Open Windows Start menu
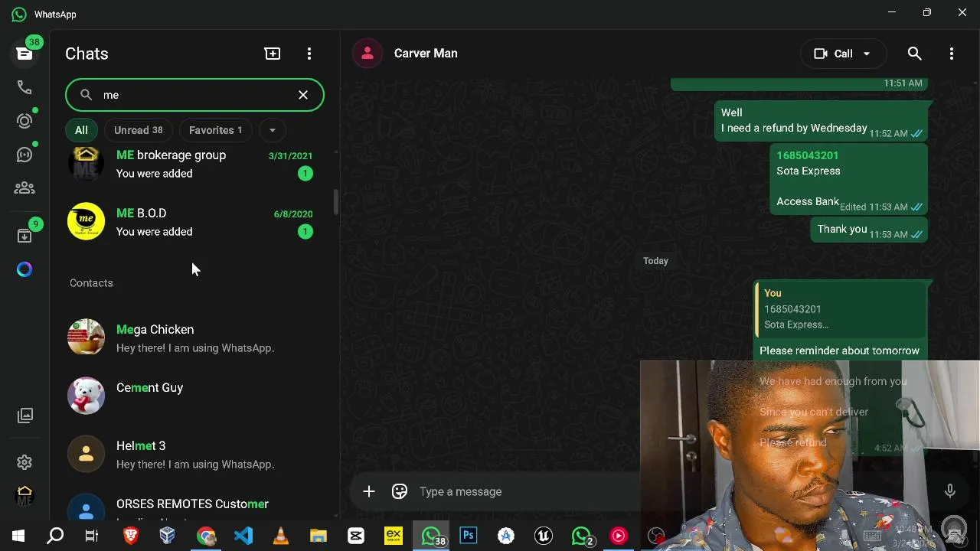The height and width of the screenshot is (551, 980). pyautogui.click(x=18, y=536)
